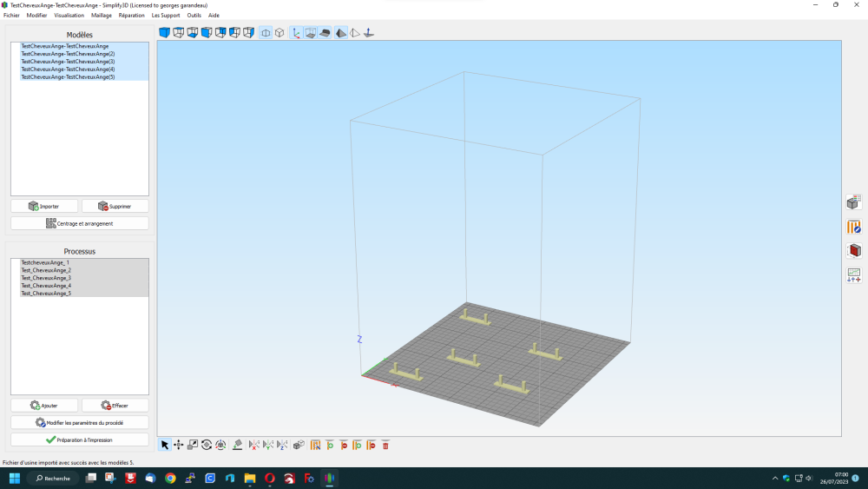This screenshot has height=489, width=868.
Task: Toggle wireframe rendering pyramid icon
Action: [x=355, y=33]
